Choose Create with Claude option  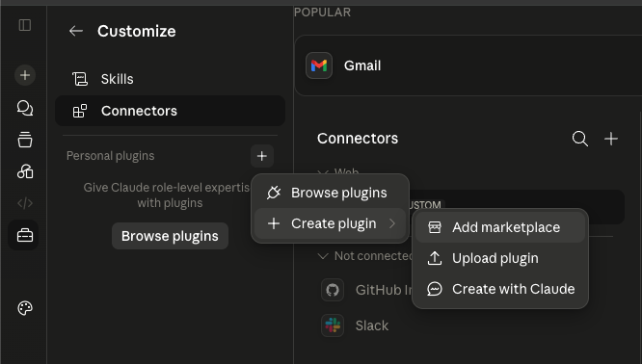pyautogui.click(x=500, y=289)
